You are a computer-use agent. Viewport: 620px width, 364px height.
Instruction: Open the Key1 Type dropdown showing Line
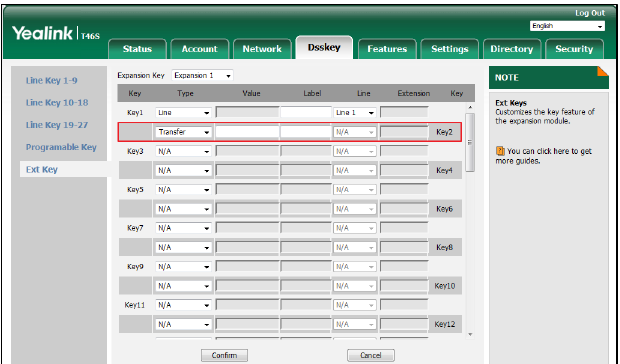click(x=183, y=113)
